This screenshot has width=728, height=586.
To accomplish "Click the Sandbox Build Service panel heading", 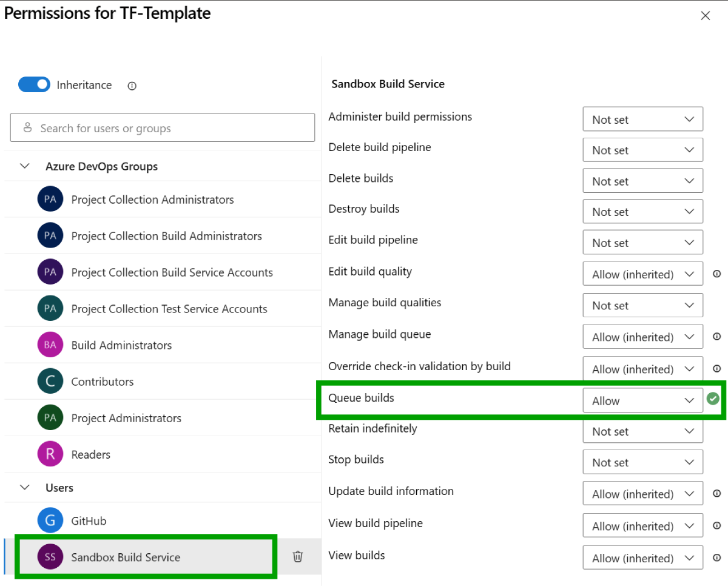I will point(388,84).
